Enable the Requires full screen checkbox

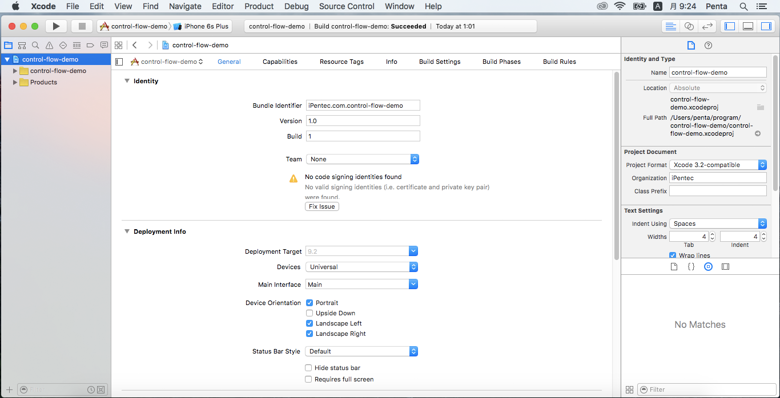(x=309, y=379)
